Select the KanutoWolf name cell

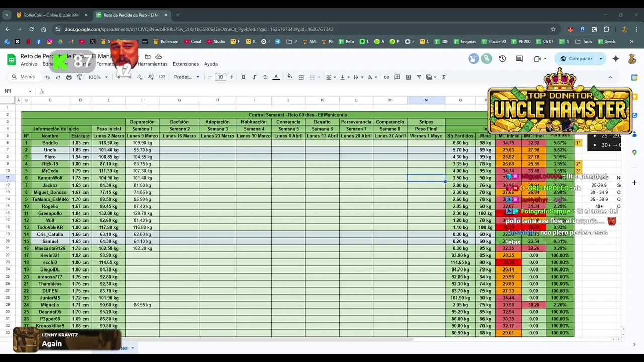click(50, 178)
